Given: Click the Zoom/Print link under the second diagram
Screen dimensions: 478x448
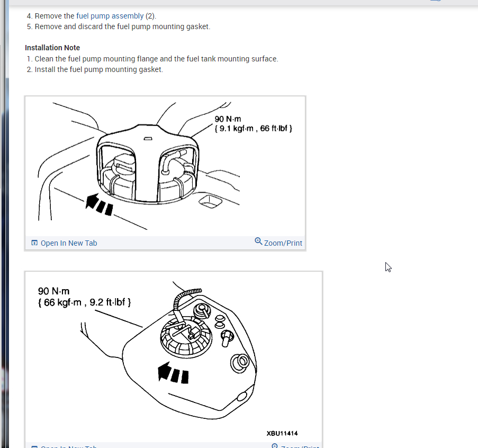Looking at the screenshot, I should pos(300,446).
